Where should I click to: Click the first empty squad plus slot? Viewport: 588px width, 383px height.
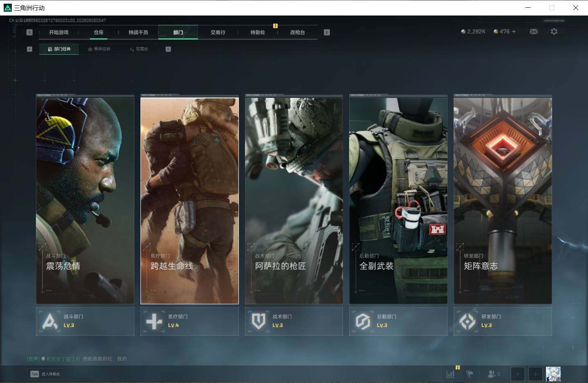click(517, 374)
